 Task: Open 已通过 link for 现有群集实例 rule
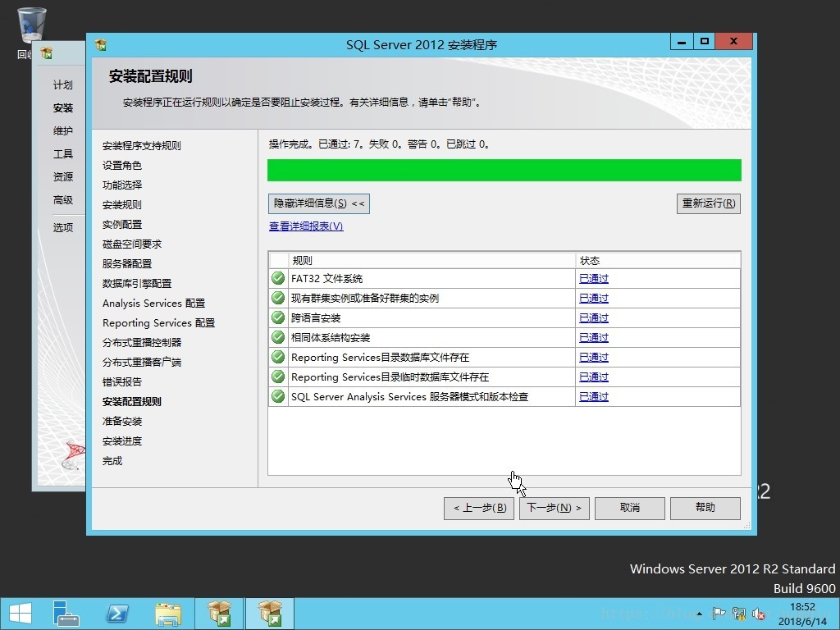point(594,299)
